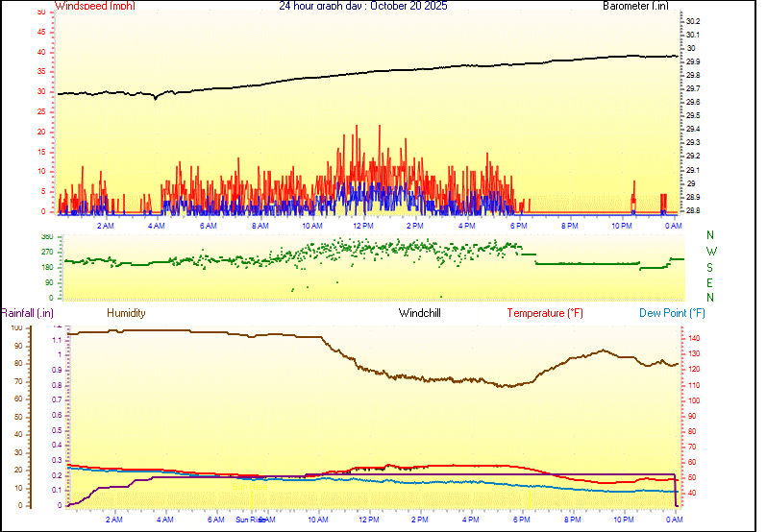Screen dimensions: 767x532
Task: Click 0 AM at the windspeed chart's right end
Action: (673, 226)
